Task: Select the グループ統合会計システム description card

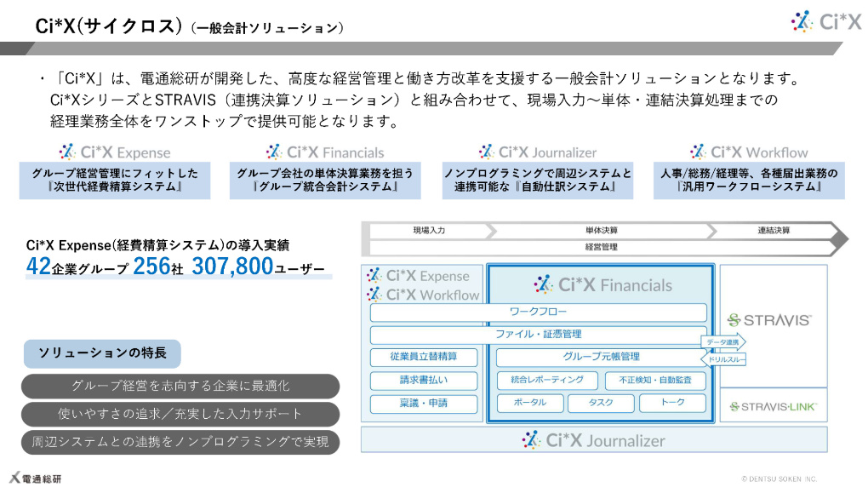Action: click(x=325, y=180)
